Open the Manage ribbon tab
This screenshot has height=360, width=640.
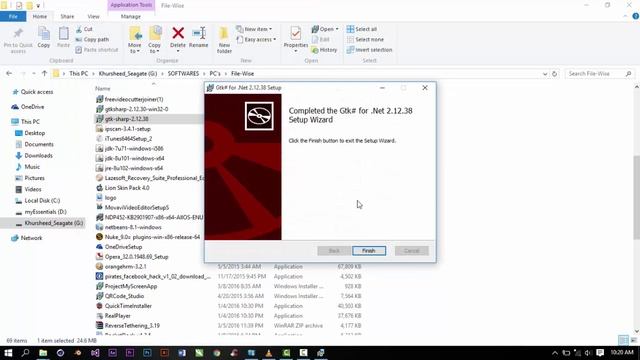click(131, 16)
